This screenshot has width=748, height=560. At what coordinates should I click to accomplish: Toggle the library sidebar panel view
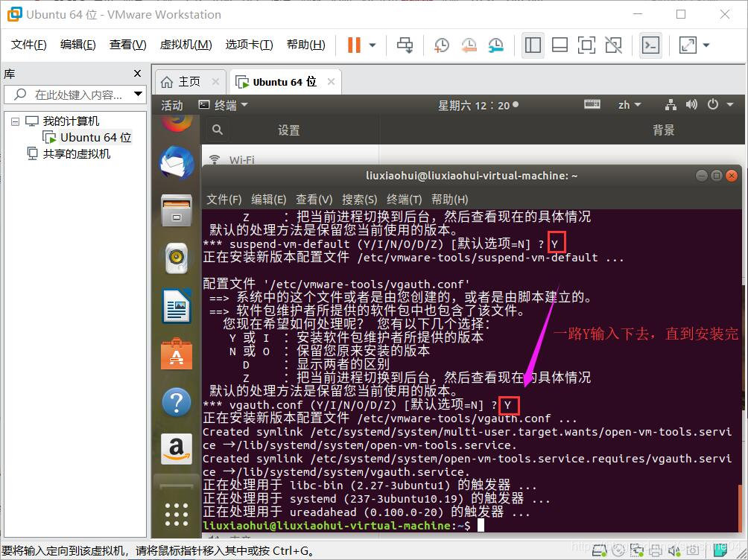click(x=533, y=45)
